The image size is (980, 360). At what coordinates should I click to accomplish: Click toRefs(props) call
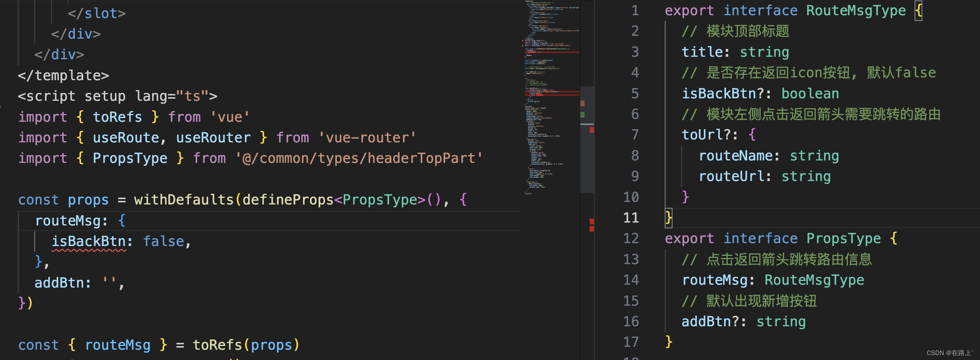pyautogui.click(x=246, y=345)
